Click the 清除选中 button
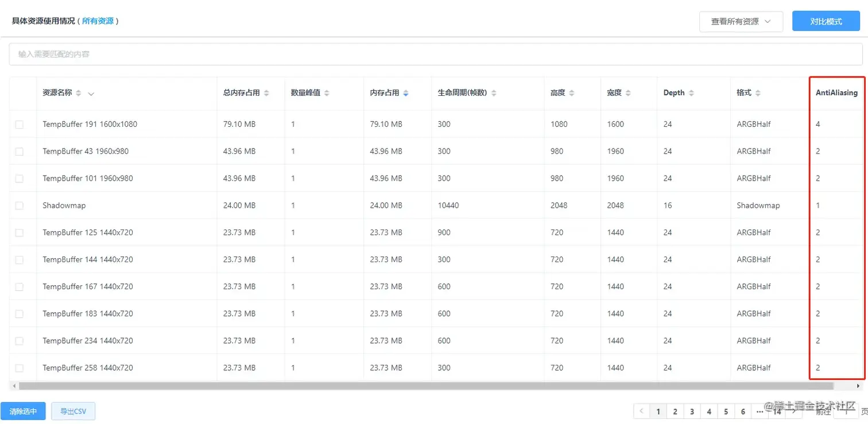The height and width of the screenshot is (424, 868). tap(24, 411)
